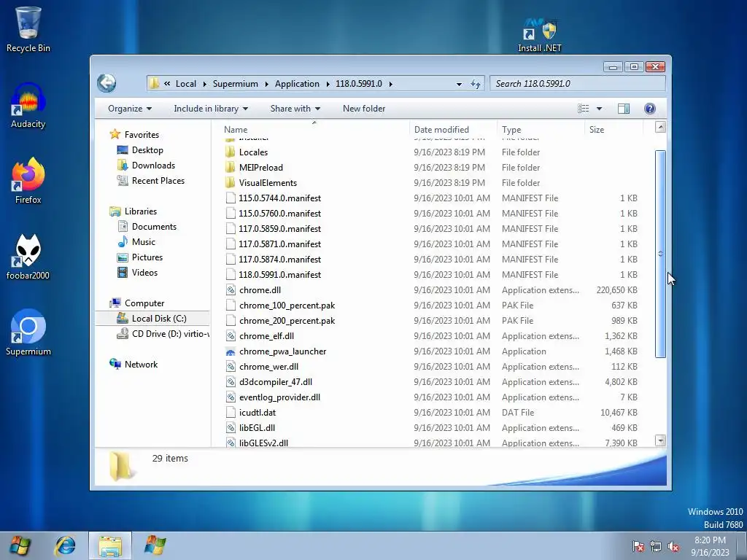The height and width of the screenshot is (560, 747).
Task: Select Documents library in sidebar
Action: coord(147,227)
